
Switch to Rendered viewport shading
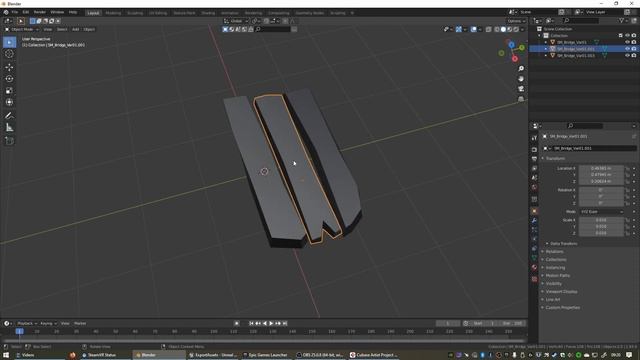coord(516,29)
